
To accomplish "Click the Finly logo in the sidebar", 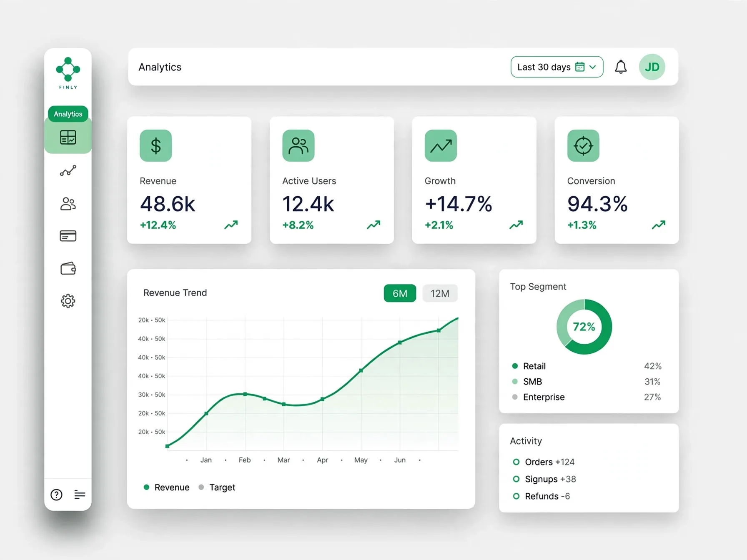I will [x=68, y=73].
